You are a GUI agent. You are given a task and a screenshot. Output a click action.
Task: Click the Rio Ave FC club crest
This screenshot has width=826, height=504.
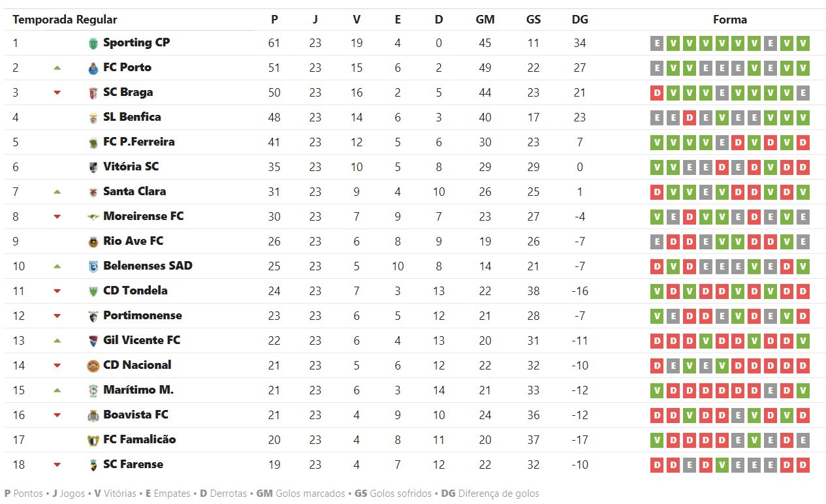[x=93, y=242]
